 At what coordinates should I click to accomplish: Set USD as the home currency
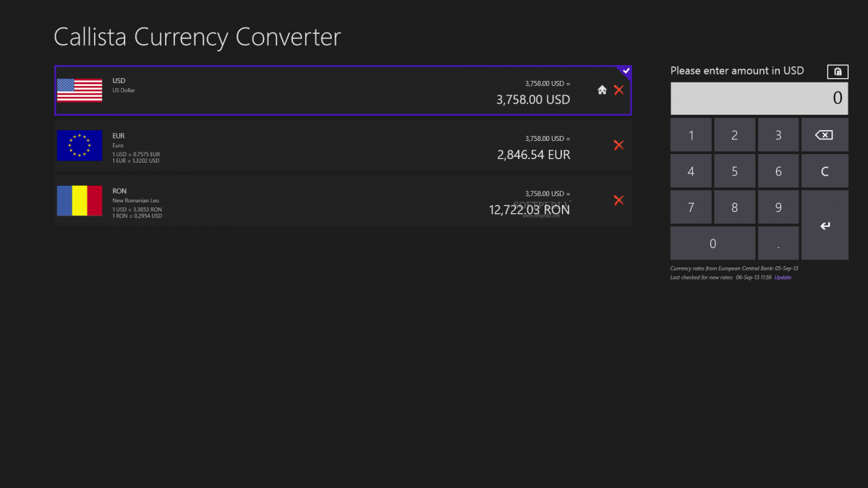(x=602, y=90)
